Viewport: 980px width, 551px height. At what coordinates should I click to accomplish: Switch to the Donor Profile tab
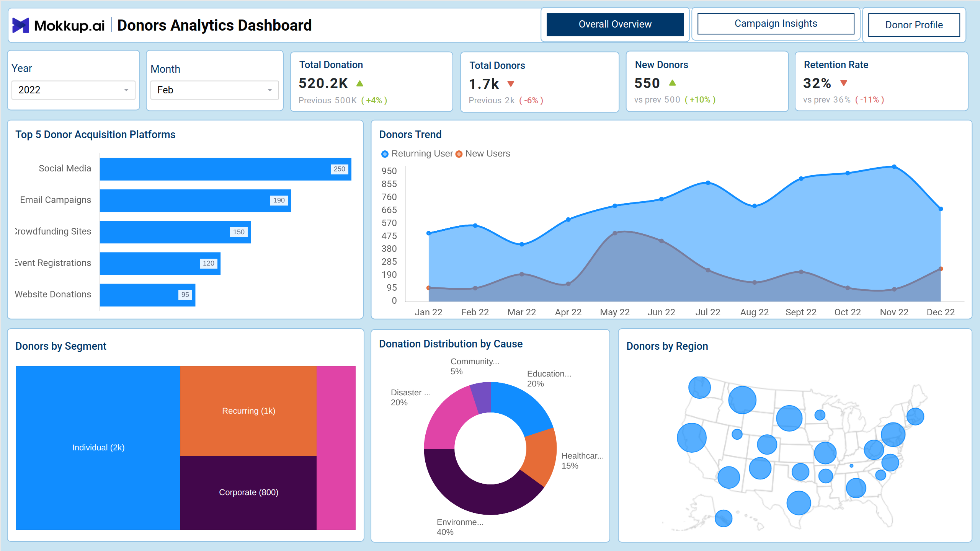pos(914,25)
